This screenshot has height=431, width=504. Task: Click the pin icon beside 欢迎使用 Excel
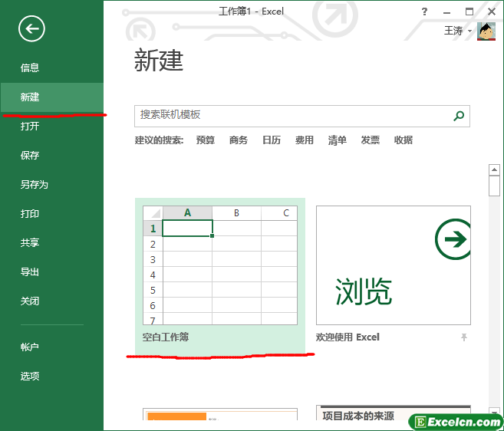coord(463,337)
